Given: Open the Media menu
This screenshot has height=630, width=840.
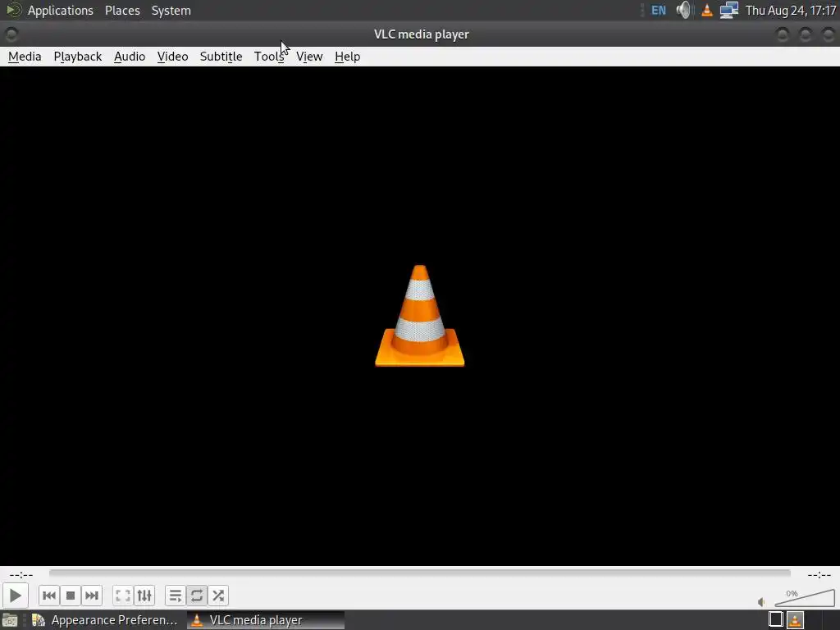Looking at the screenshot, I should (x=25, y=57).
